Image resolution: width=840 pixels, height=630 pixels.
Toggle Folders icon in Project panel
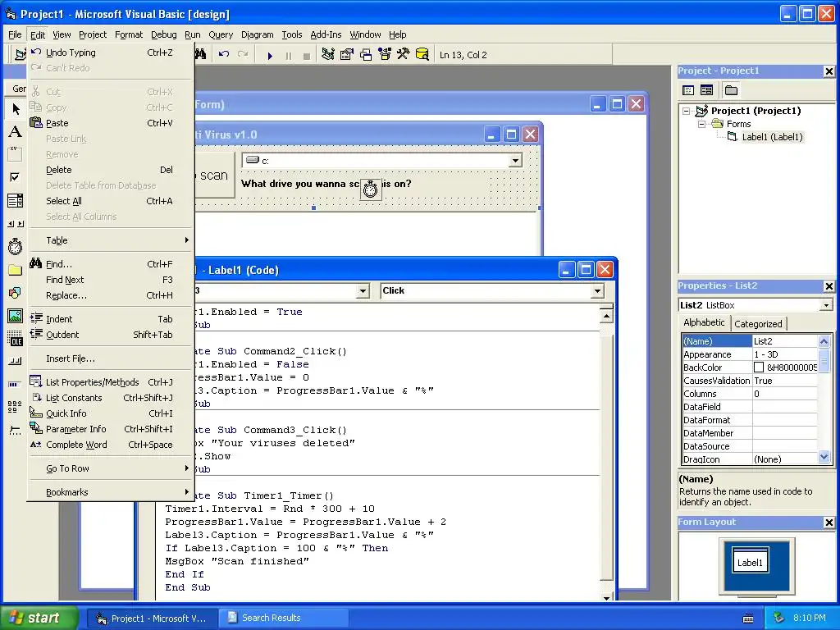731,90
